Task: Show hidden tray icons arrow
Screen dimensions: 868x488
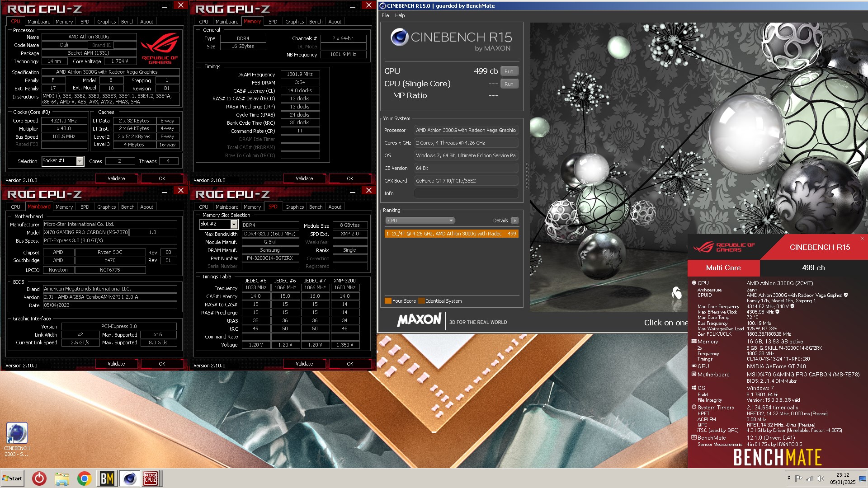Action: pos(789,478)
